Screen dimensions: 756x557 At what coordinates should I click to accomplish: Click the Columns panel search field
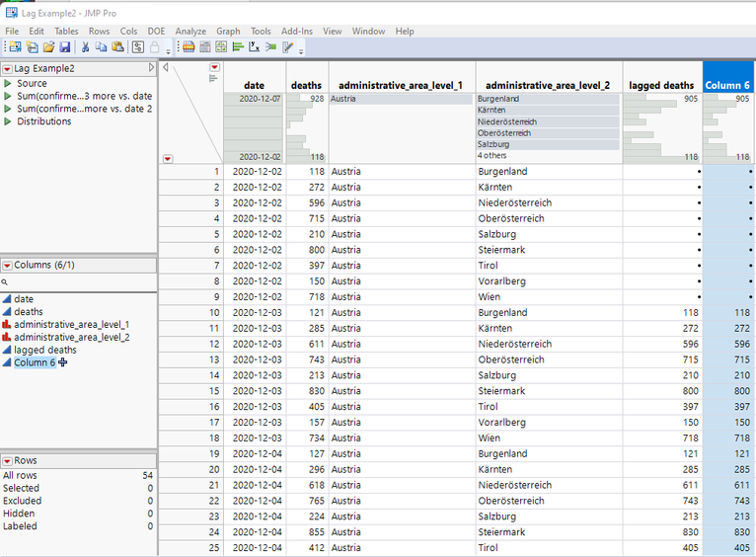(79, 282)
